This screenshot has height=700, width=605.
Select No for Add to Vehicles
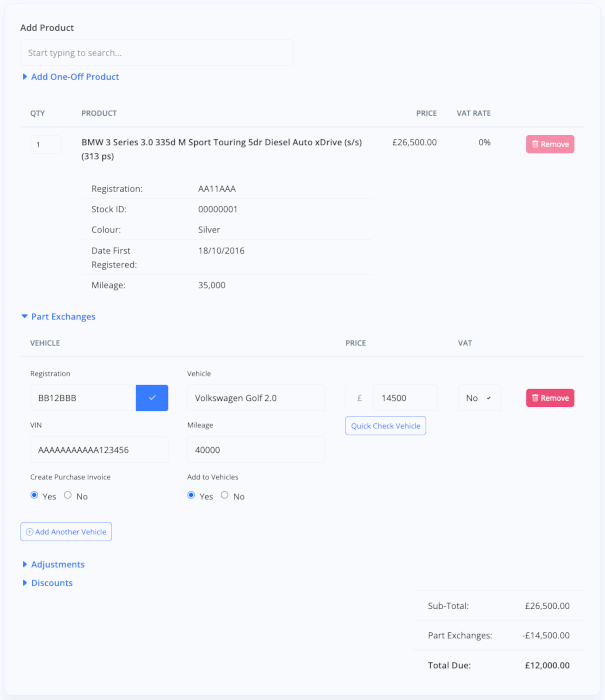225,495
